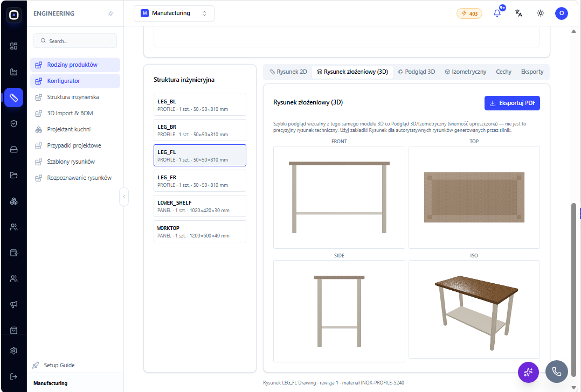Click the scrollbar up arrow
The image size is (581, 392).
point(573,31)
